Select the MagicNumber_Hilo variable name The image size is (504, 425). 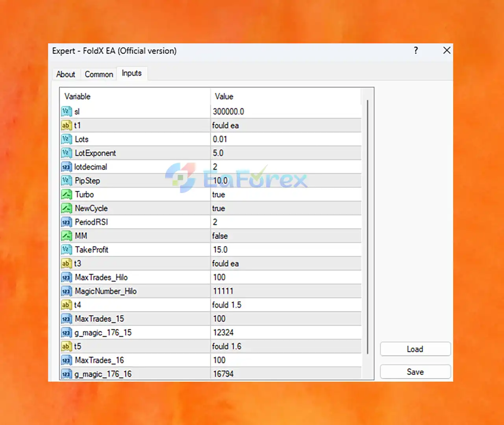pyautogui.click(x=106, y=291)
